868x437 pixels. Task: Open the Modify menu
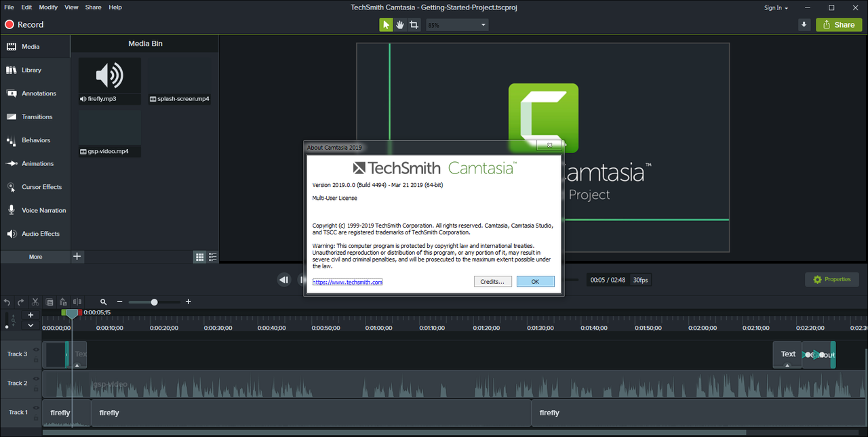coord(48,7)
